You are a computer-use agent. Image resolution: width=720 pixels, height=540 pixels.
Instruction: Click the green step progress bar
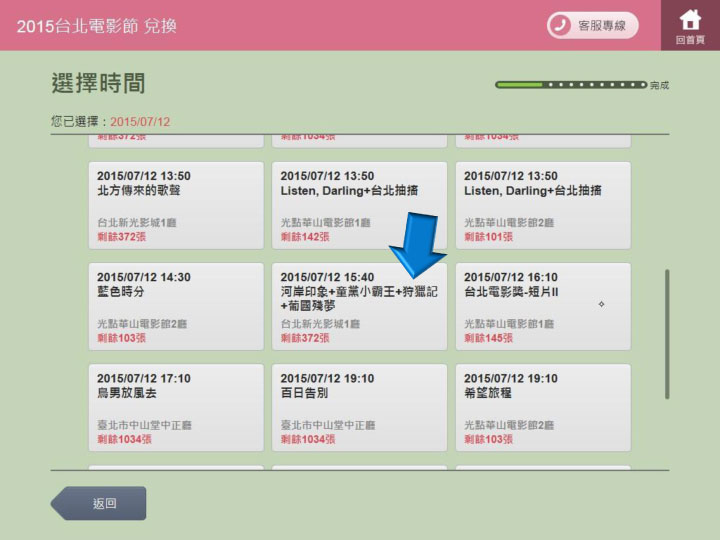click(x=571, y=85)
